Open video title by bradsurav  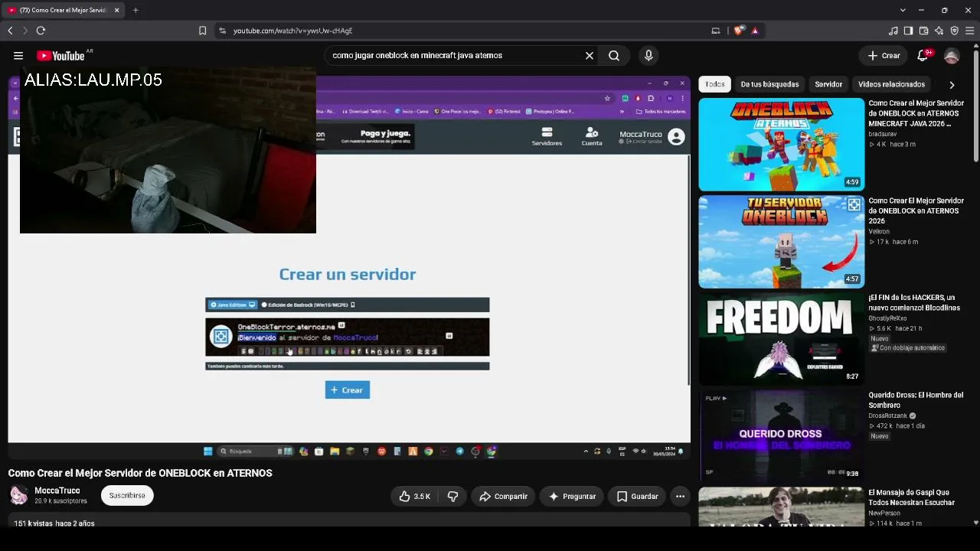click(916, 113)
